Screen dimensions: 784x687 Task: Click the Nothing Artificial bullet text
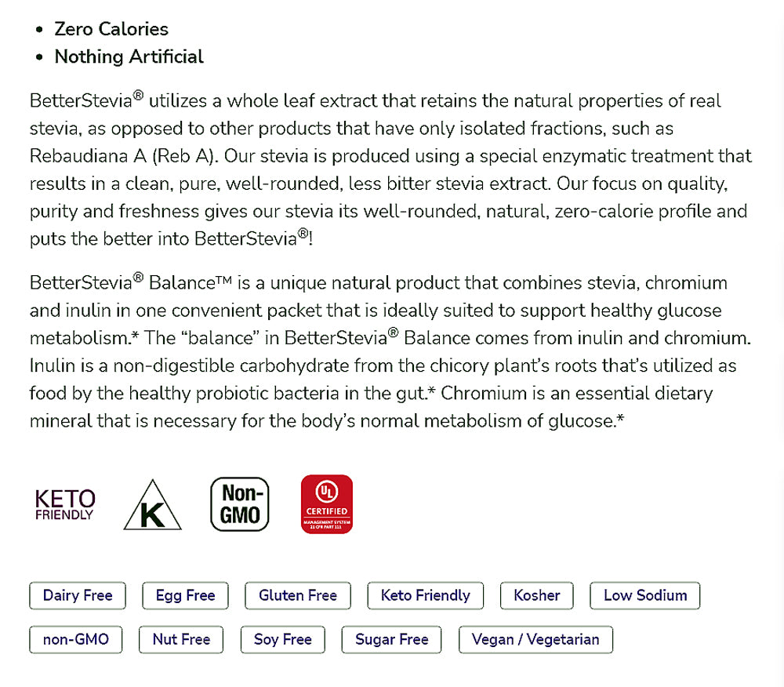[129, 56]
